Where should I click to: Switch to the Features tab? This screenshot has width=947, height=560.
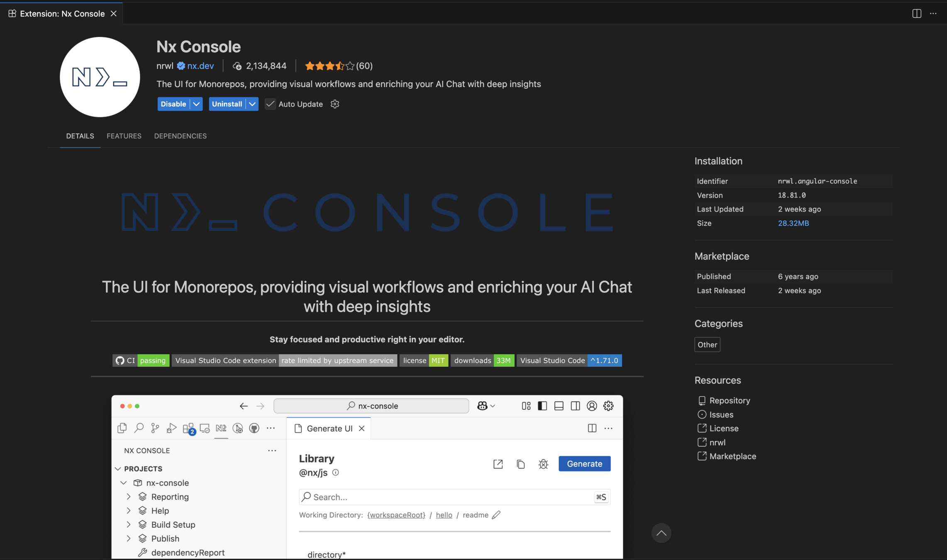click(x=124, y=136)
